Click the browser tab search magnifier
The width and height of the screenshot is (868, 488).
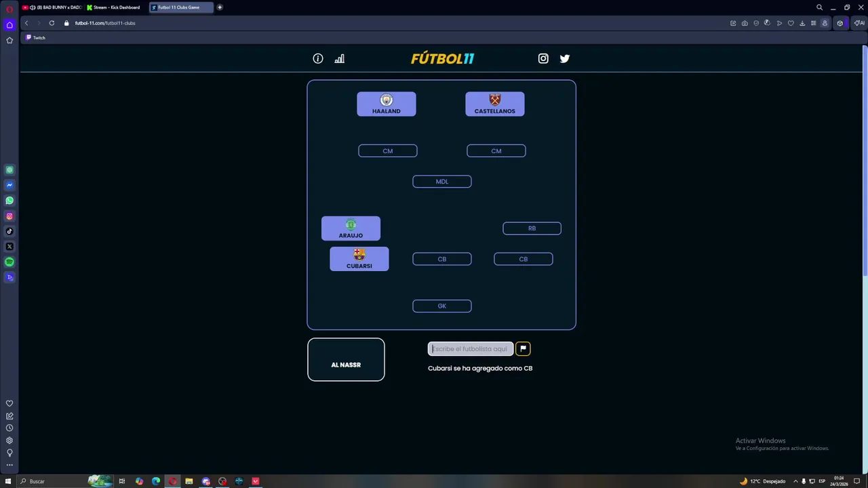click(819, 7)
